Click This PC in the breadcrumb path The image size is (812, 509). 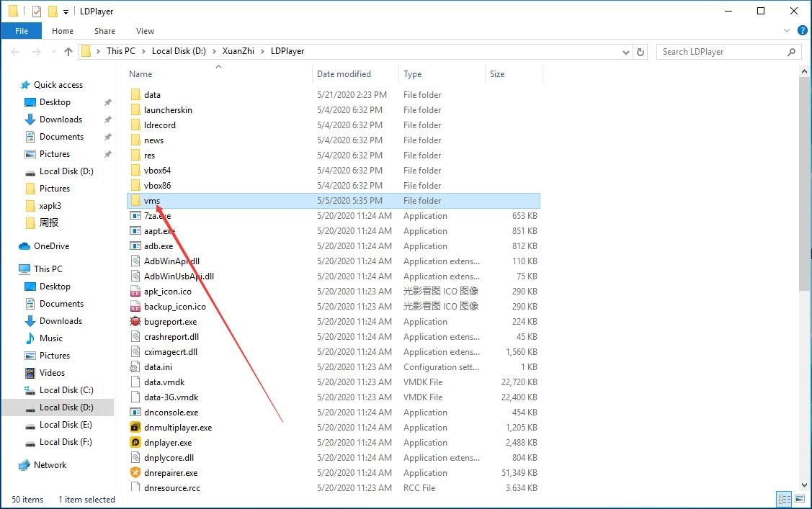pyautogui.click(x=121, y=51)
